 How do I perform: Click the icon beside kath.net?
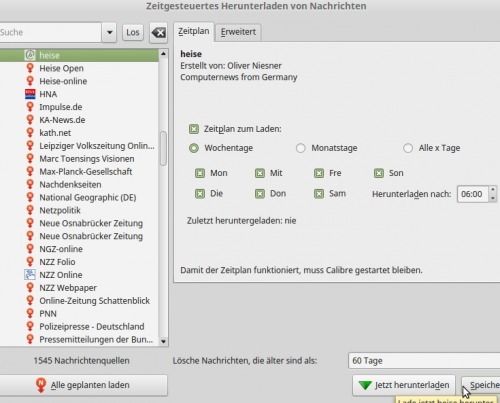[30, 133]
